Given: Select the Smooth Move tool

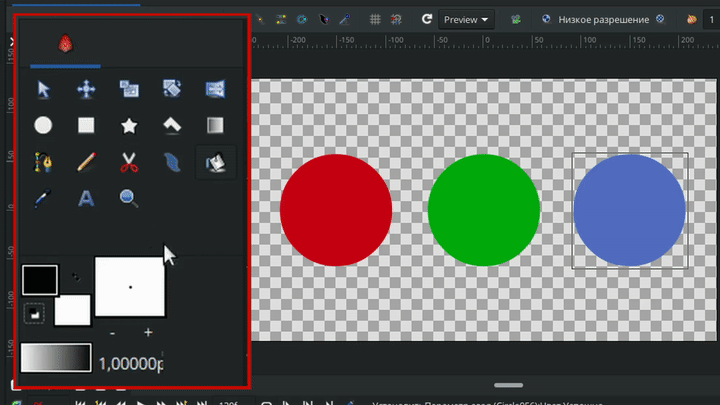Looking at the screenshot, I should (x=86, y=90).
